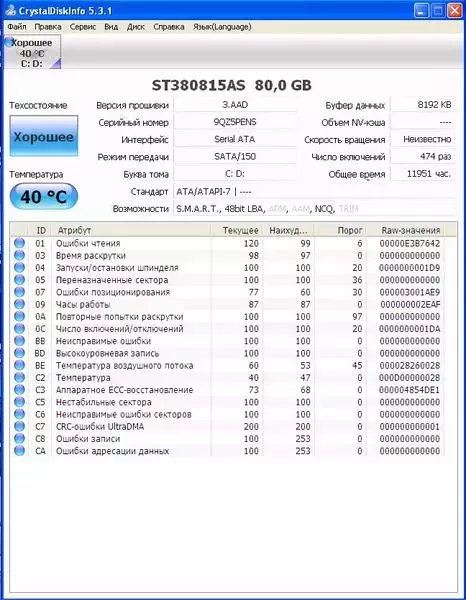
Task: Click the buffer size field 8192 KB
Action: (423, 105)
